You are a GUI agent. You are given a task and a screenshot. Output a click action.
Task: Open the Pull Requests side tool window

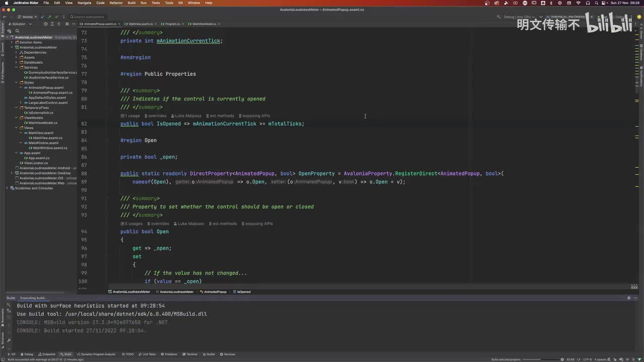tap(2, 72)
